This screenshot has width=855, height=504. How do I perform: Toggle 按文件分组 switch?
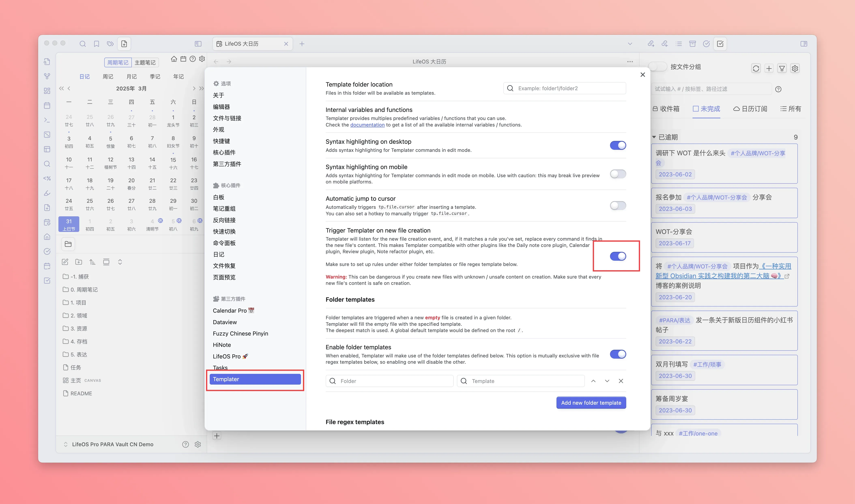(x=658, y=67)
